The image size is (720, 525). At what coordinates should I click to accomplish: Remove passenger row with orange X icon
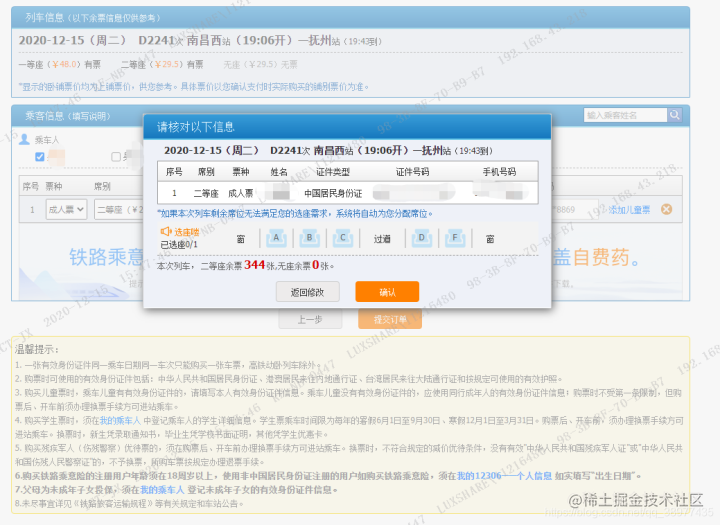[666, 209]
